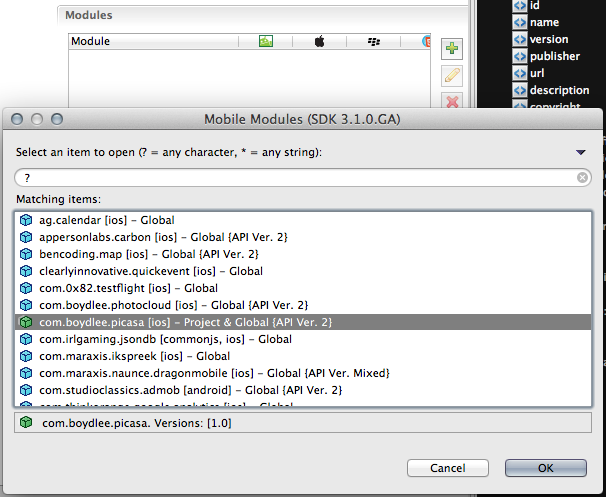Select com.boydlee.picasa [ios] highlighted row
Viewport: 606px width, 497px height.
(x=303, y=322)
